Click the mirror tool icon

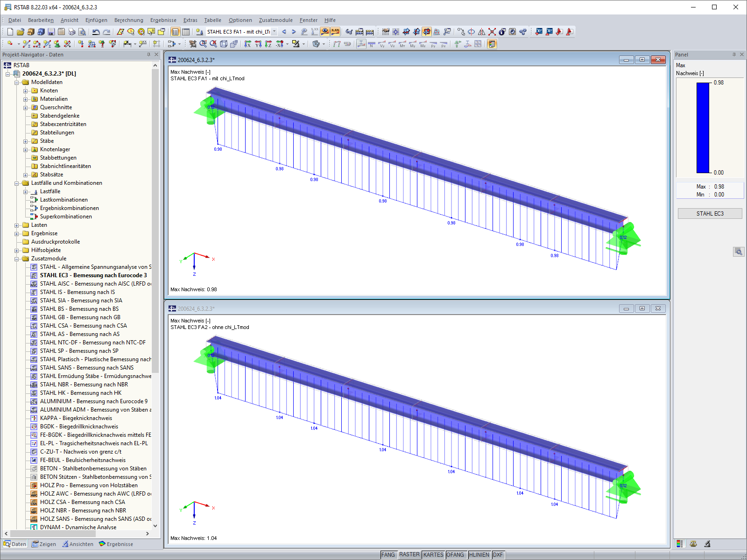coord(482,32)
